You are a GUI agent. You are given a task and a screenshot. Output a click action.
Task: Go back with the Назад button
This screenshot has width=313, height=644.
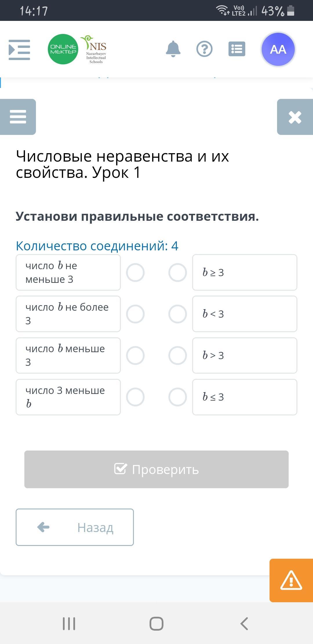point(75,527)
